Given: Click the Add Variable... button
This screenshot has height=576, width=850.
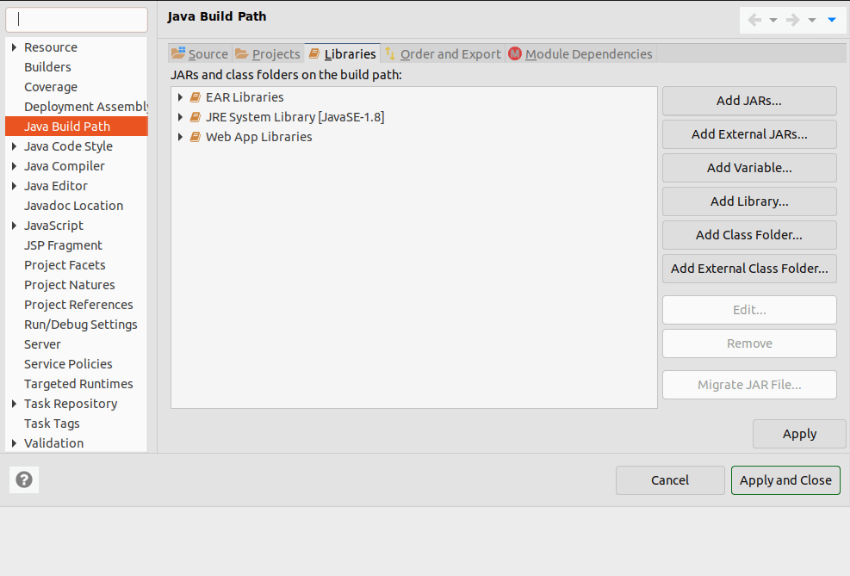Looking at the screenshot, I should click(x=749, y=168).
